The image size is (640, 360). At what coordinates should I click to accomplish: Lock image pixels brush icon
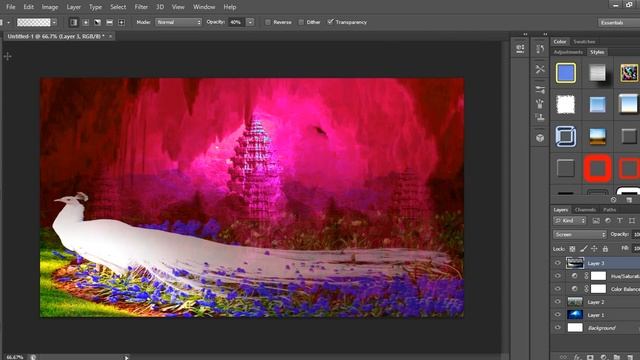(x=584, y=249)
